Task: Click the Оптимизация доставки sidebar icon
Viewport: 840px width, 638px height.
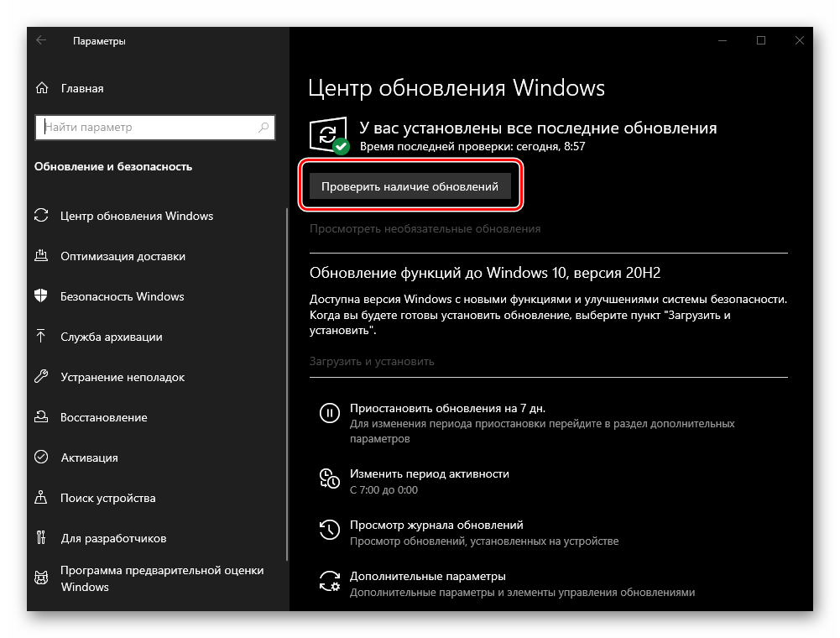Action: [41, 256]
